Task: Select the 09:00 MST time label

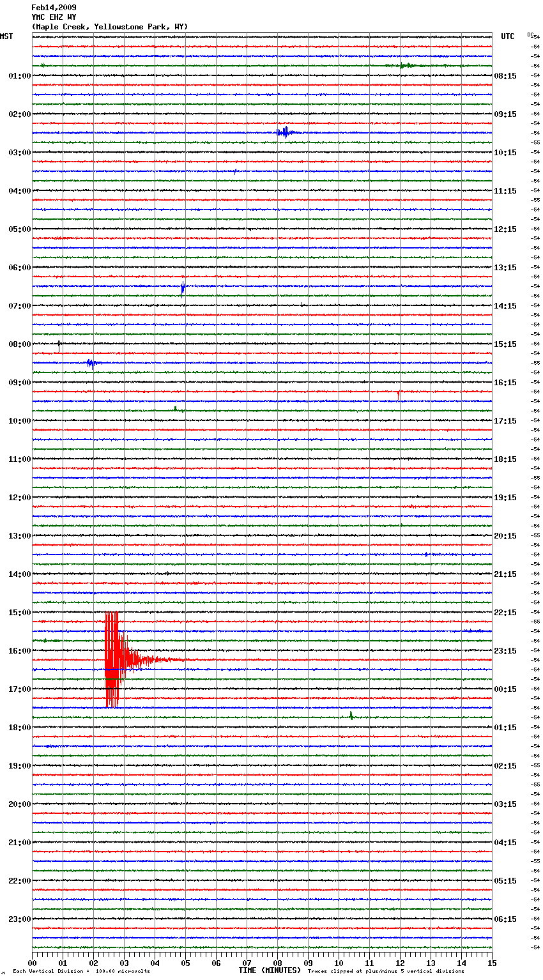Action: tap(20, 383)
